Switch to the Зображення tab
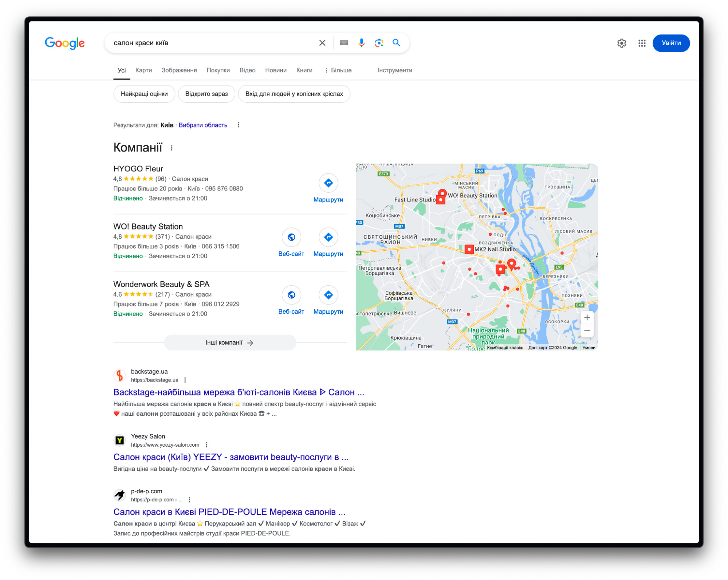 click(x=179, y=70)
